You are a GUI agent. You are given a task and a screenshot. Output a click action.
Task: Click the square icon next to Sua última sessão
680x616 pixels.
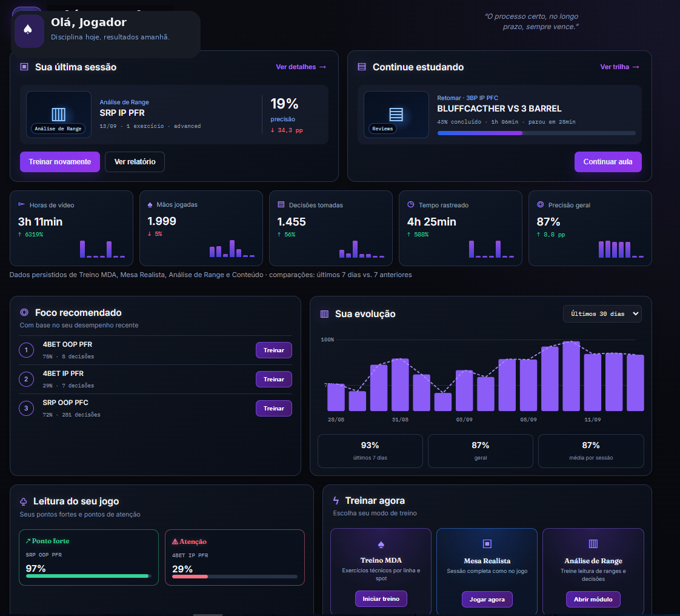pos(24,67)
